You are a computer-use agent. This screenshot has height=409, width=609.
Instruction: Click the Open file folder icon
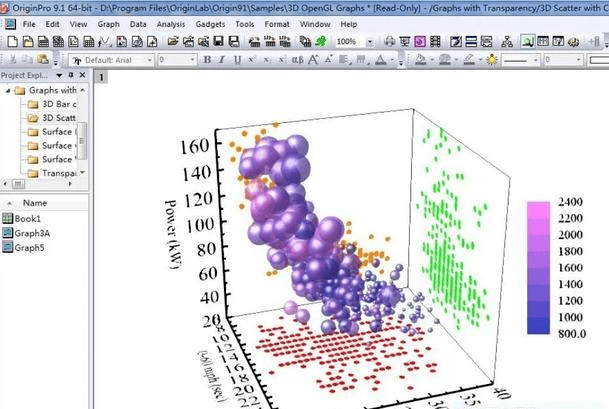(x=173, y=41)
